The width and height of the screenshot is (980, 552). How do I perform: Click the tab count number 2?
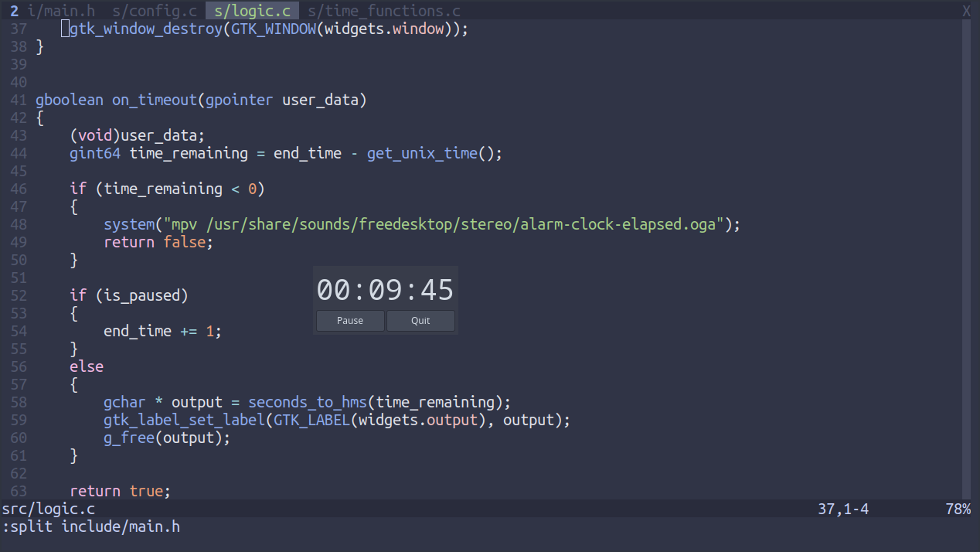(14, 11)
